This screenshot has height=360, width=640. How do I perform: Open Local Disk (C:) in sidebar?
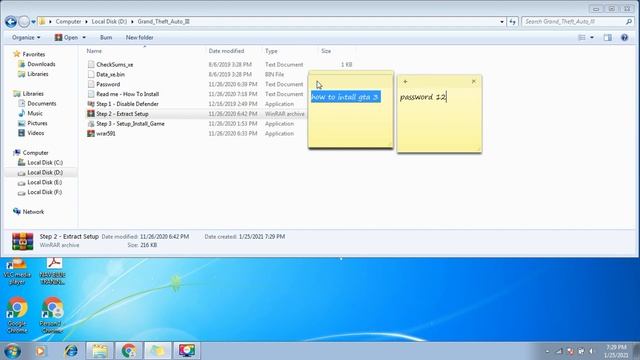[45, 162]
